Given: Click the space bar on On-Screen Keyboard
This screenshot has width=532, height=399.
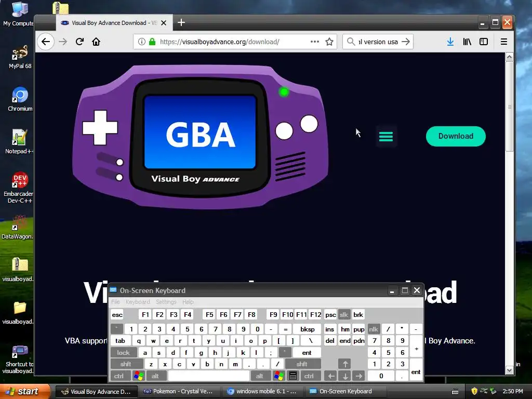Looking at the screenshot, I should [x=209, y=376].
